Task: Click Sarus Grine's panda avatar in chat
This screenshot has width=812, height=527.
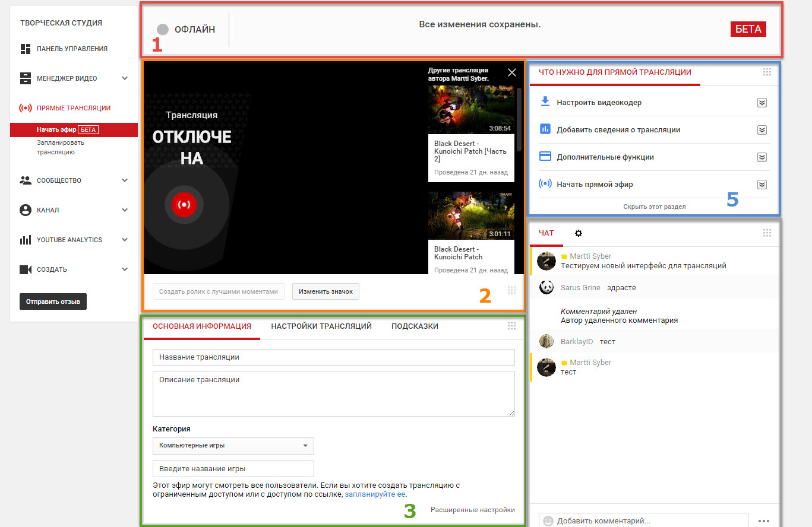Action: (x=546, y=288)
